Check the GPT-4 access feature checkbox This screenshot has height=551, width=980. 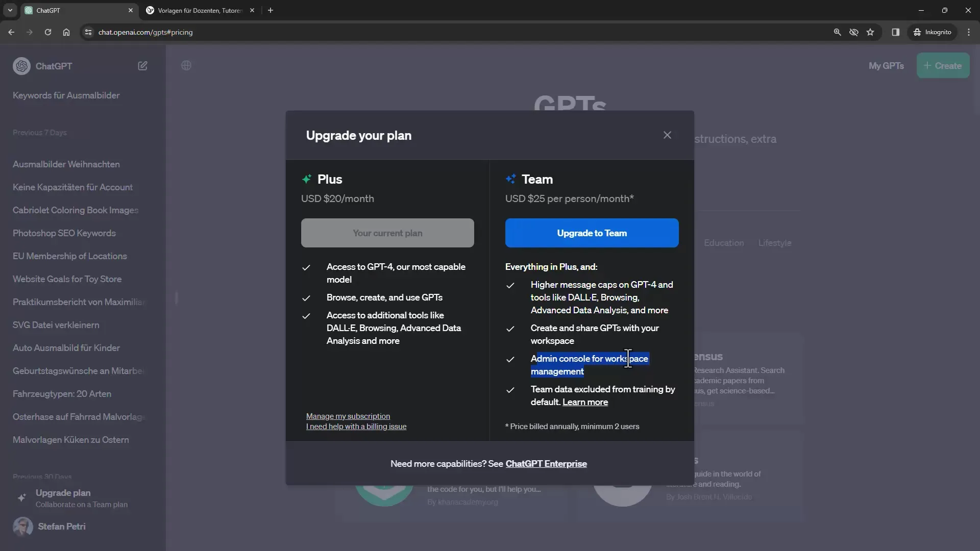click(306, 266)
